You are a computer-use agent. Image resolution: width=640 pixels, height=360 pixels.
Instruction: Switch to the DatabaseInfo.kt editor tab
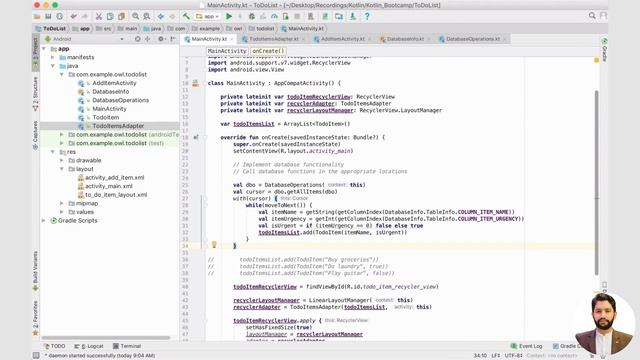405,39
